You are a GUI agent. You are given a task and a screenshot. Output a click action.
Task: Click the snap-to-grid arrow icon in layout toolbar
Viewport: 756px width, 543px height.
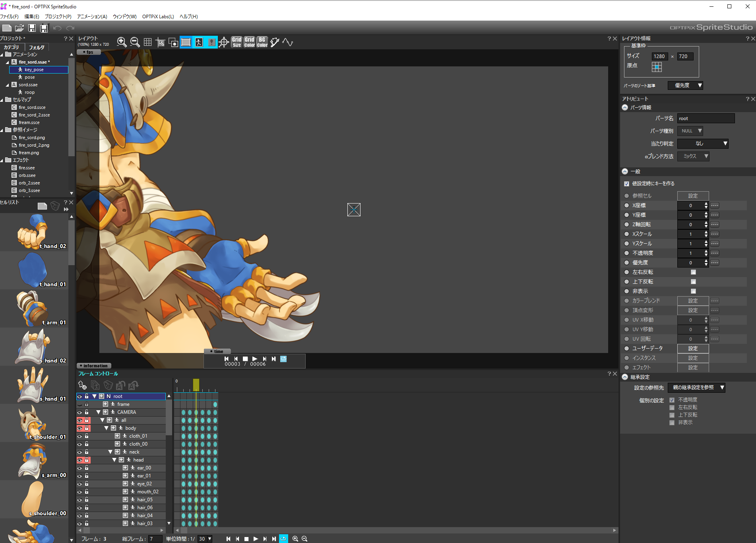[x=160, y=42]
